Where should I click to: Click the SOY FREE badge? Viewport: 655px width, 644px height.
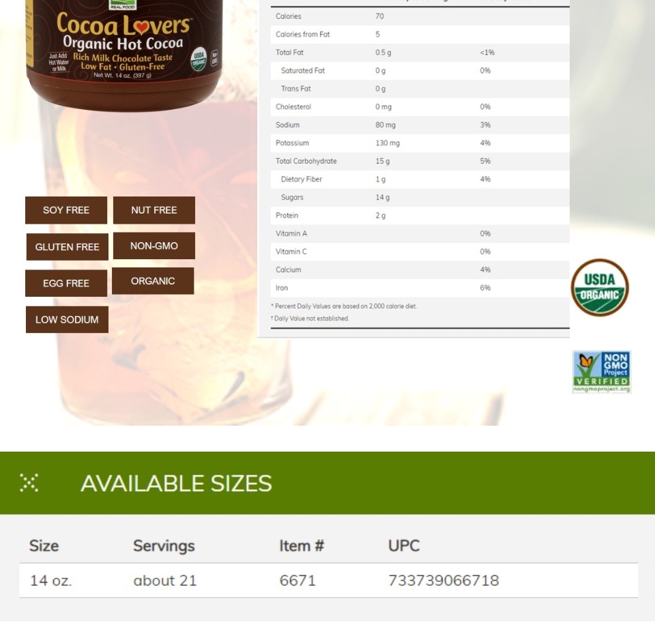(x=66, y=210)
